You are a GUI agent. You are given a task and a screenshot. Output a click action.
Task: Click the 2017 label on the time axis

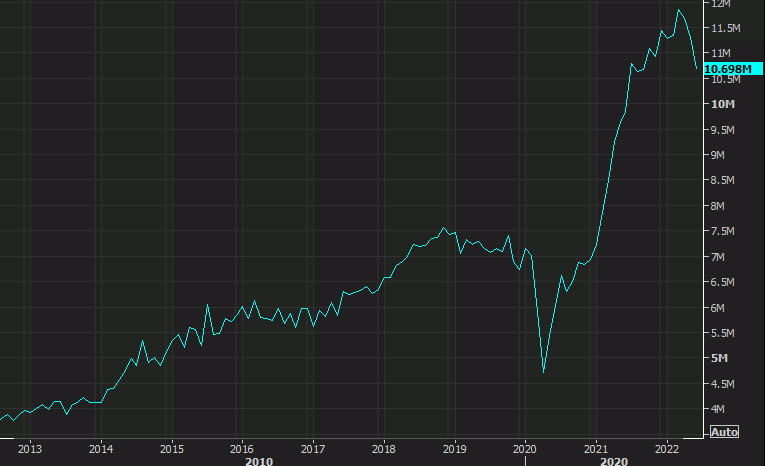coord(313,449)
